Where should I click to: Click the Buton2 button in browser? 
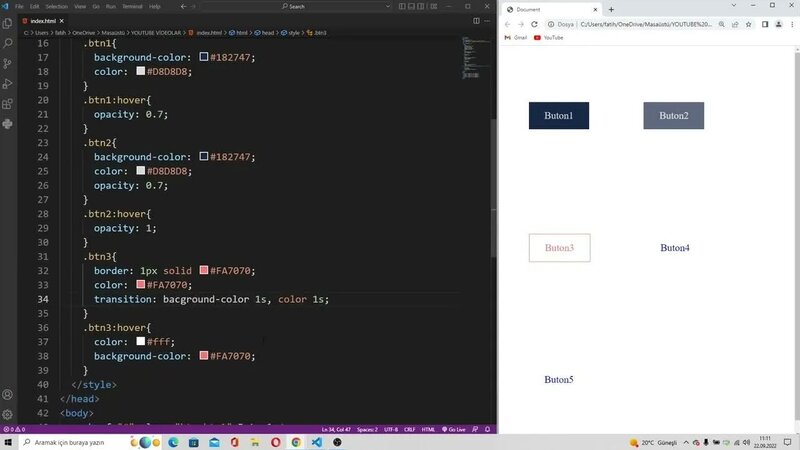[x=673, y=115]
